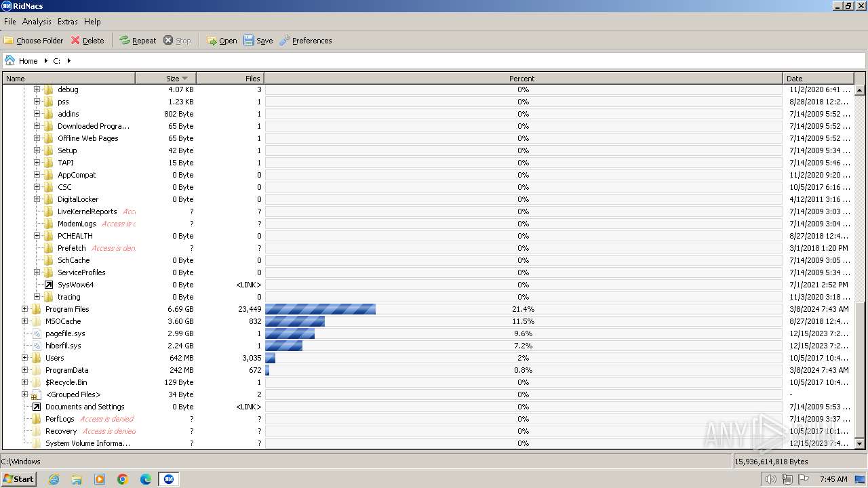
Task: Click the C: breadcrumb segment
Action: coord(57,61)
